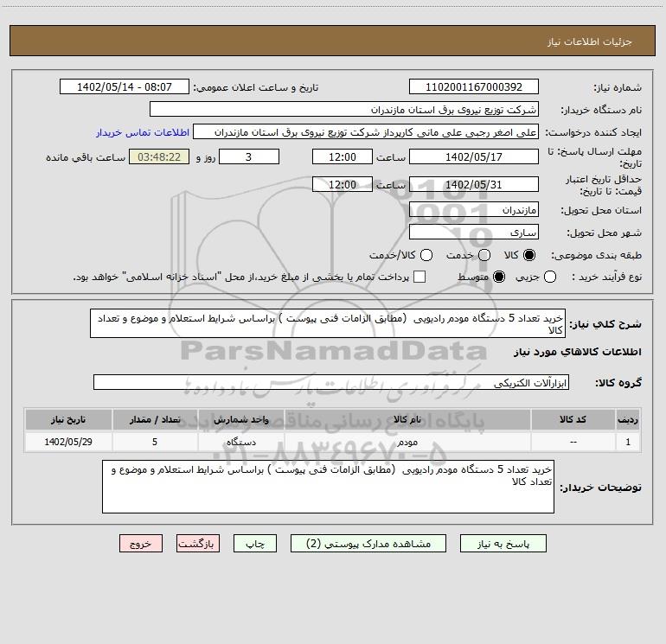Viewport: 666px width, 644px height.
Task: Click the price validity date 1402/05/31 field
Action: (474, 184)
